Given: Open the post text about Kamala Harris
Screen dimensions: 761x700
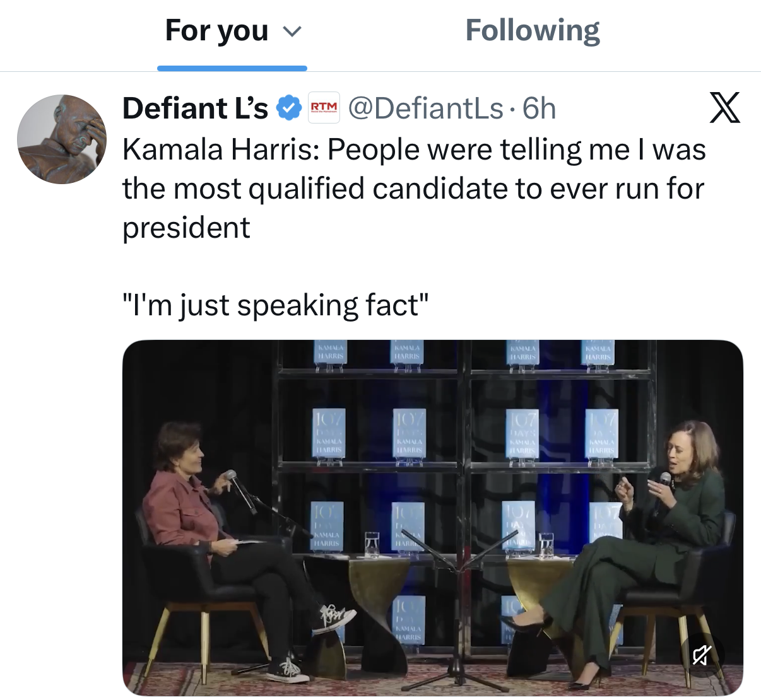Looking at the screenshot, I should point(413,188).
